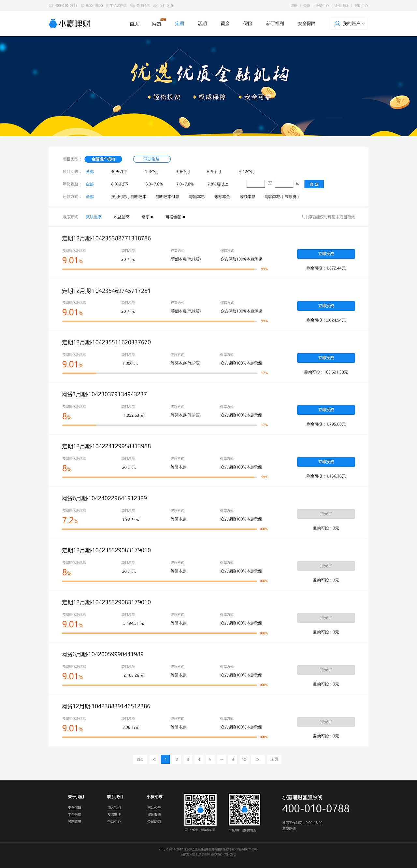This screenshot has height=868, width=417.
Task: Expand the 我的账户 dropdown chevron
Action: 364,23
